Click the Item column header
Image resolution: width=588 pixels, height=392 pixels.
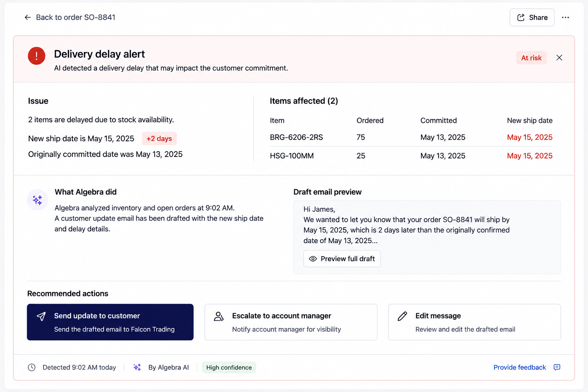pos(277,121)
